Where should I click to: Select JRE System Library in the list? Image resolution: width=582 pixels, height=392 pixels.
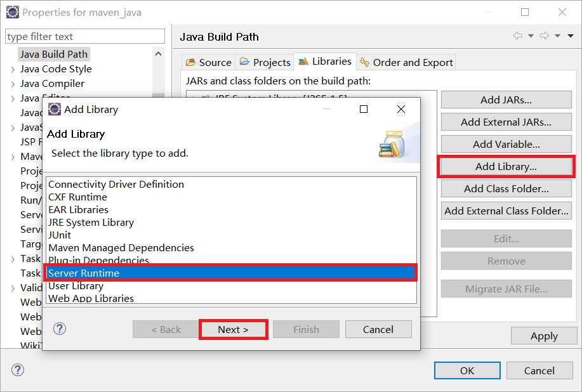point(231,222)
